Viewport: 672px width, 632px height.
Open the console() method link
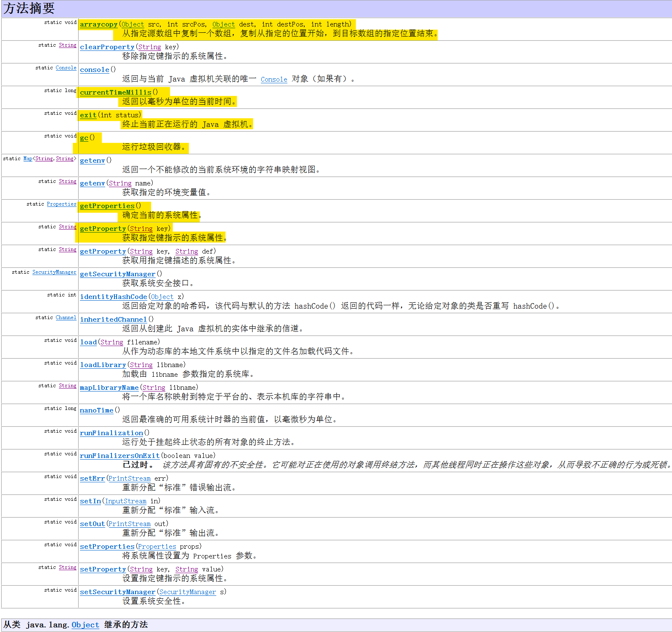pos(94,70)
